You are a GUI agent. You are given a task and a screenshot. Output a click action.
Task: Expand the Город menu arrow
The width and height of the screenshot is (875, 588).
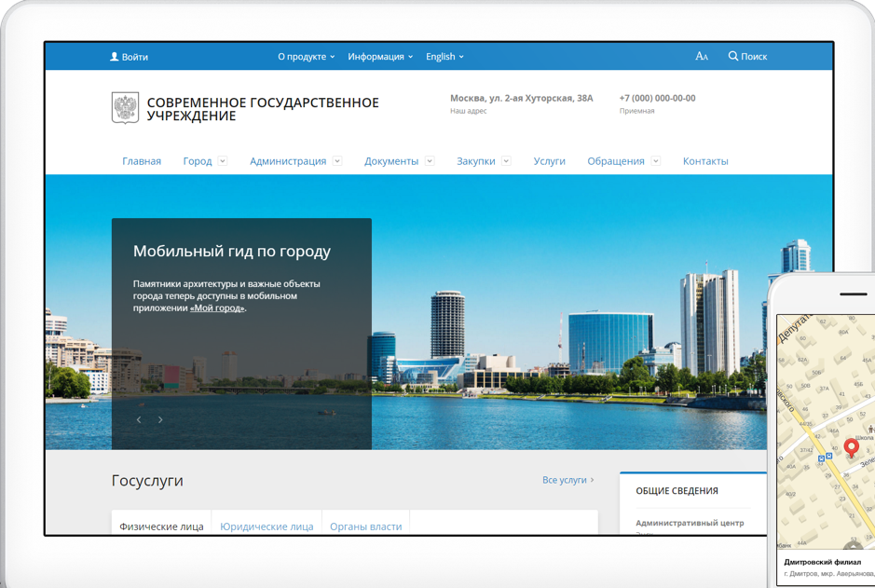[x=223, y=161]
